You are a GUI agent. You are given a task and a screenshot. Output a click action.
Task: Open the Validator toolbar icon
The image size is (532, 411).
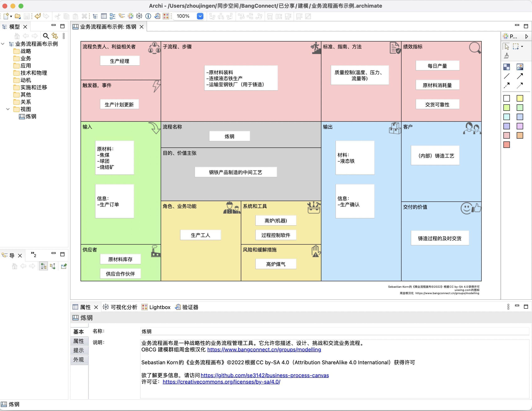pyautogui.click(x=157, y=16)
